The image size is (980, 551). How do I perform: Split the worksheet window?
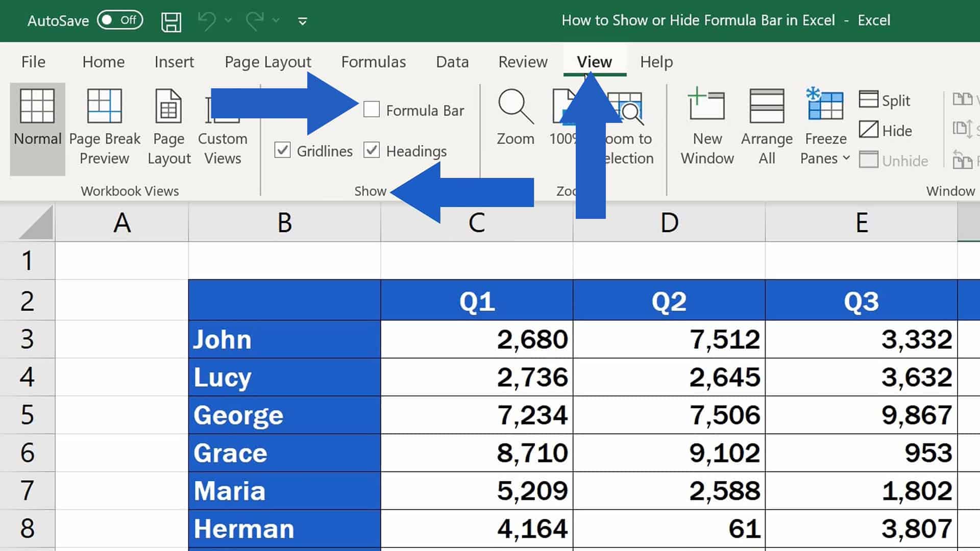pos(886,100)
